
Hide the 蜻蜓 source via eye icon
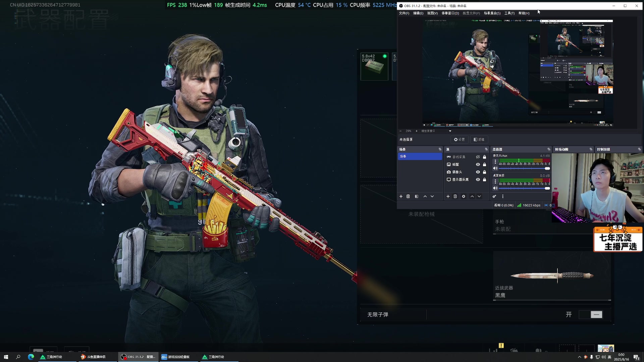tap(478, 165)
